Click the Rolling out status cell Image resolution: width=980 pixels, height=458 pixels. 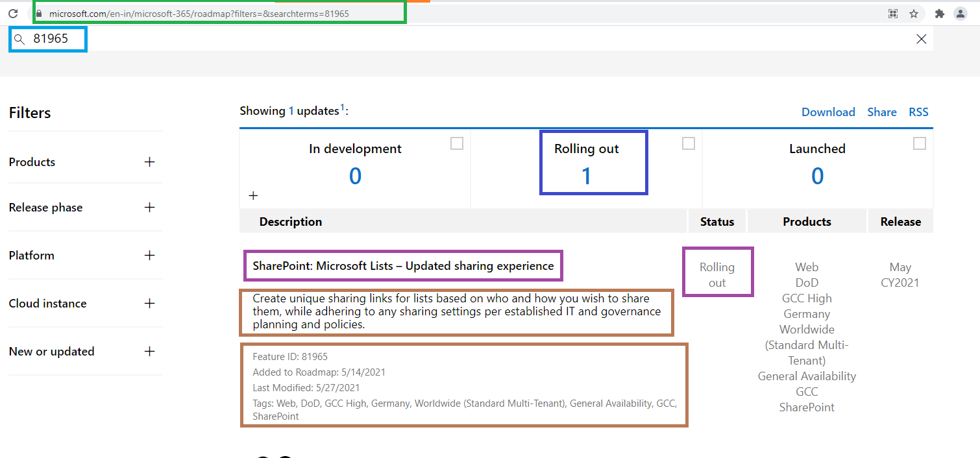(717, 274)
